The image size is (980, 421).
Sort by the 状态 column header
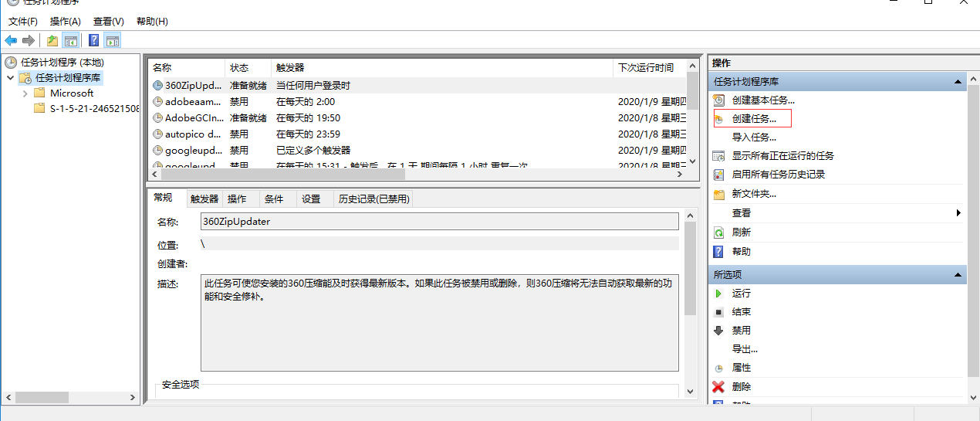click(x=248, y=68)
